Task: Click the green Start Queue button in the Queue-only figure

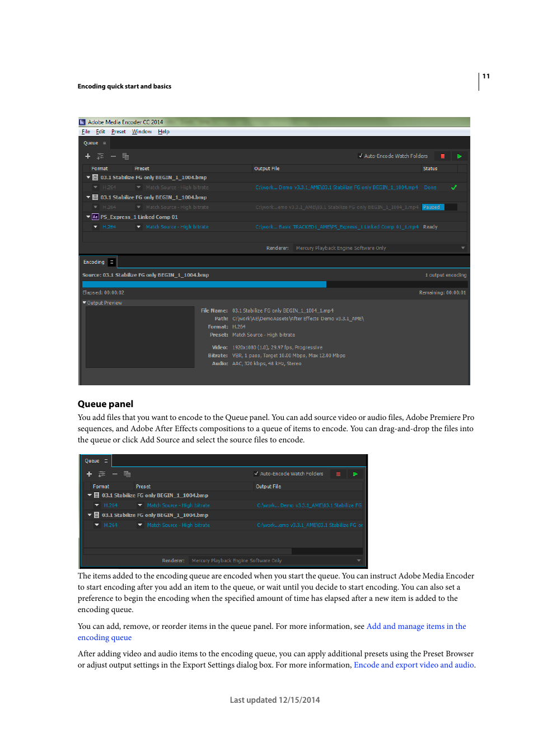Action: 355,474
